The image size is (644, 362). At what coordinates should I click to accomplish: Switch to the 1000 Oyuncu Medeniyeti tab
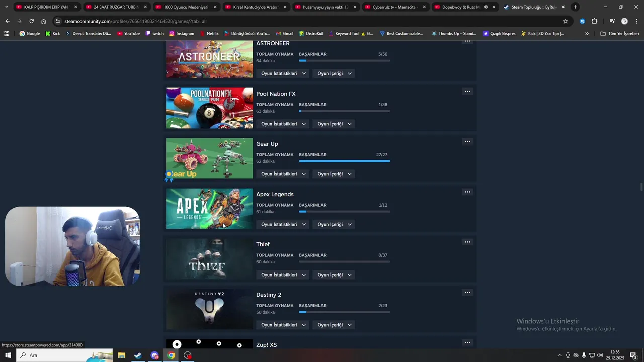pos(186,7)
